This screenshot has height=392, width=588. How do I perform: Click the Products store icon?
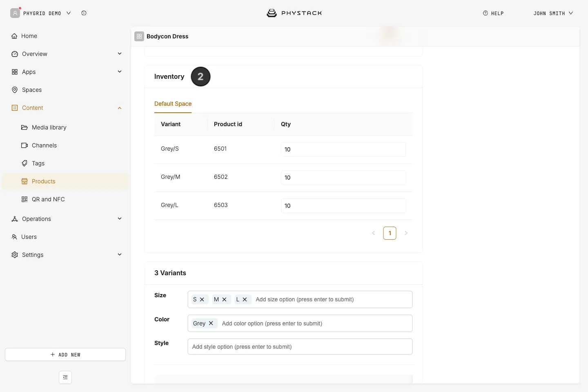(x=24, y=181)
